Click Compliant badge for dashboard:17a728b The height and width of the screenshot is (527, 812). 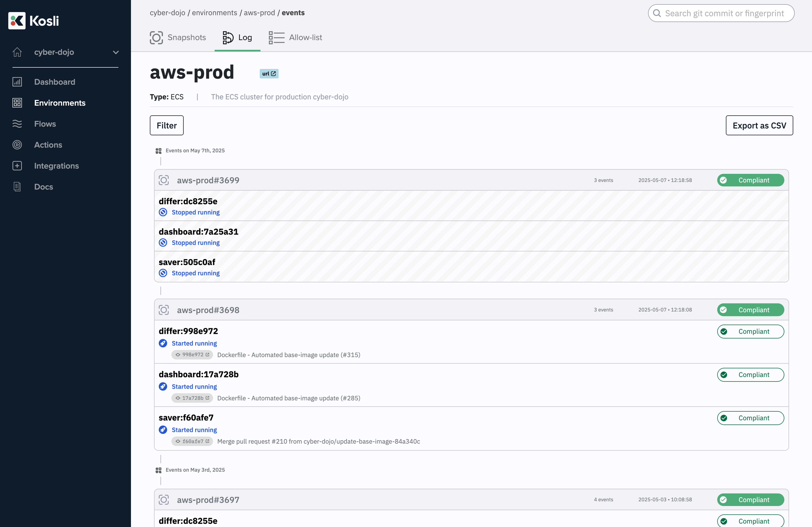point(750,375)
